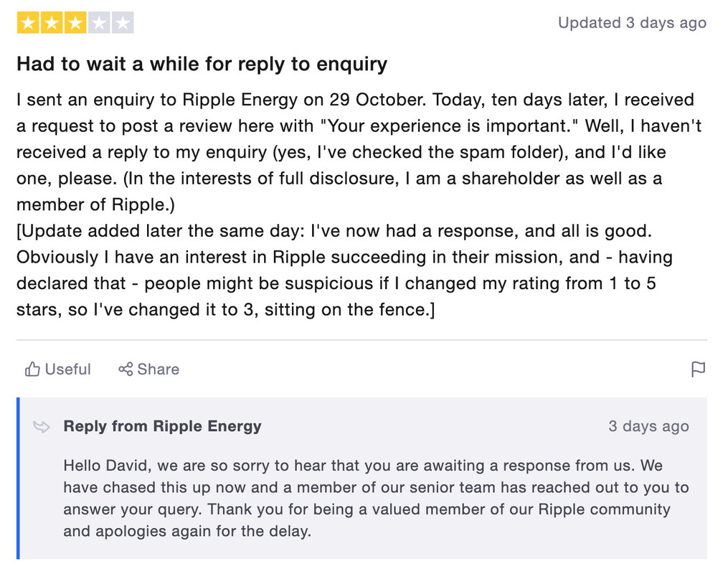
Task: Click the second yellow rating star
Action: click(x=52, y=23)
